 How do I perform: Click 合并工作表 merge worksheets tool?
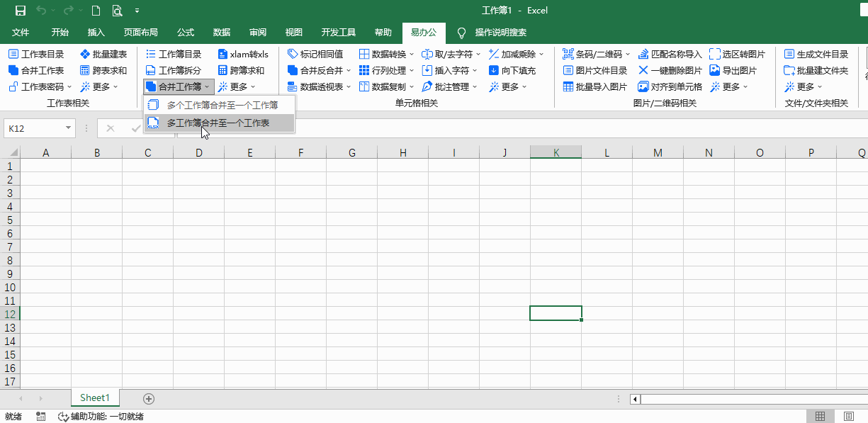(x=36, y=70)
